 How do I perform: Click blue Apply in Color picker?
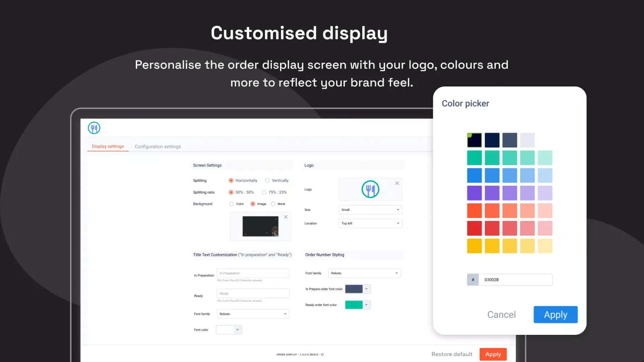[x=556, y=315]
